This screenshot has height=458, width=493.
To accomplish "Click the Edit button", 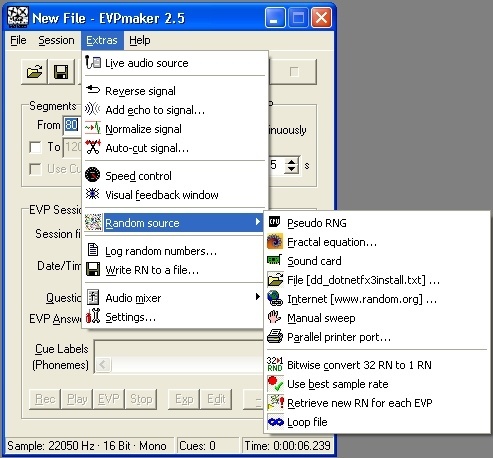I will pyautogui.click(x=216, y=399).
